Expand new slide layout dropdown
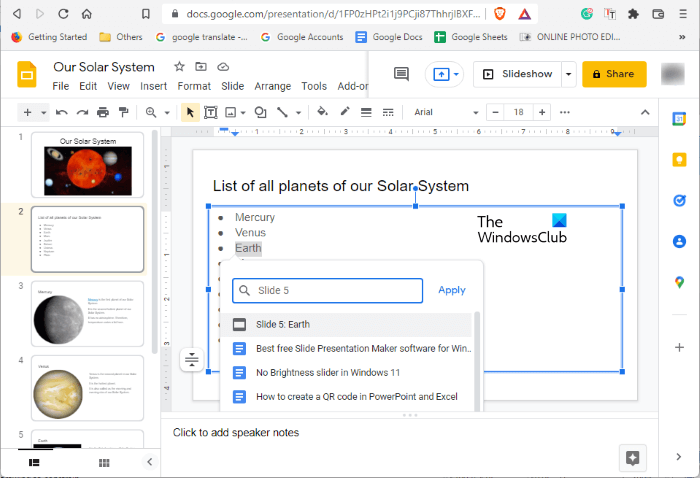This screenshot has height=478, width=700. (x=43, y=113)
